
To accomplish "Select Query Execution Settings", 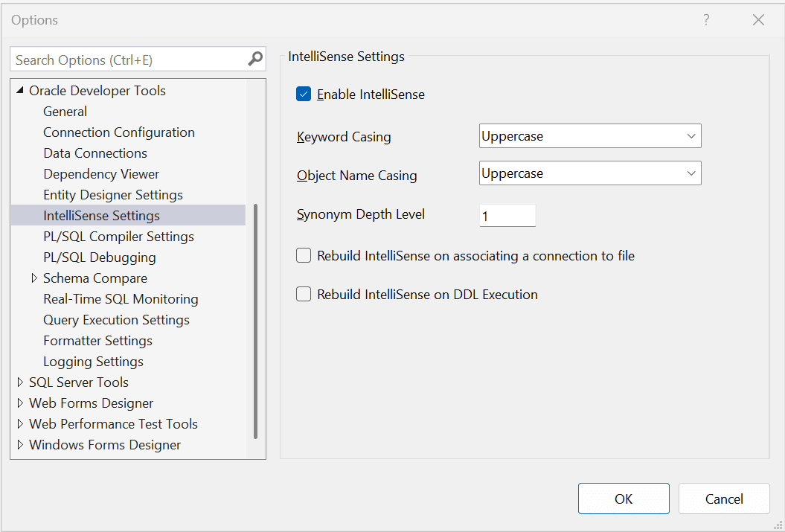I will [x=116, y=319].
